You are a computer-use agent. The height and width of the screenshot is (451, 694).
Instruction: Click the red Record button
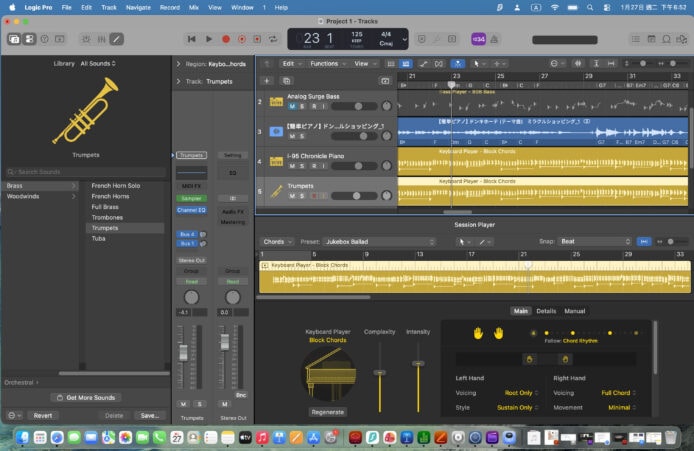226,39
